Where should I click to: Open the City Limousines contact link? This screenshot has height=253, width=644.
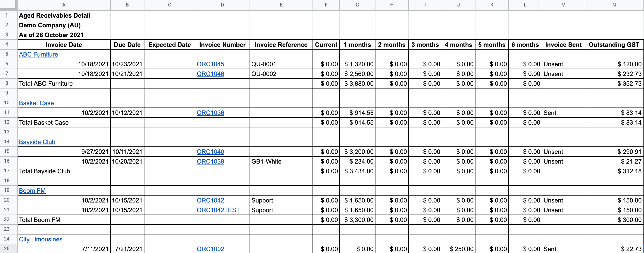(x=41, y=239)
